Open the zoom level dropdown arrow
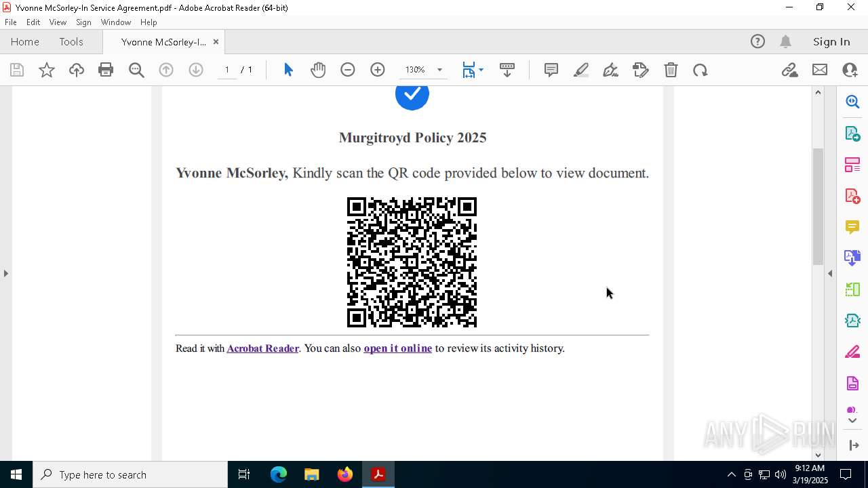The width and height of the screenshot is (868, 488). (439, 70)
